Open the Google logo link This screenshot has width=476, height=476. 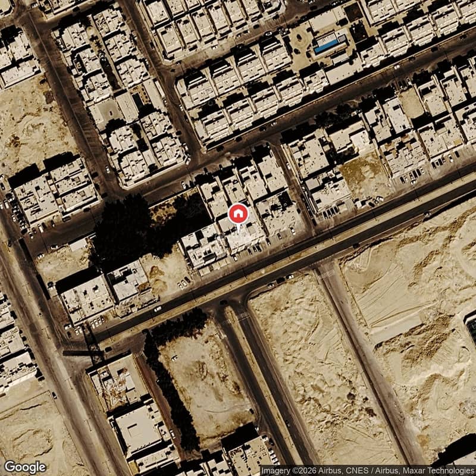[25, 468]
